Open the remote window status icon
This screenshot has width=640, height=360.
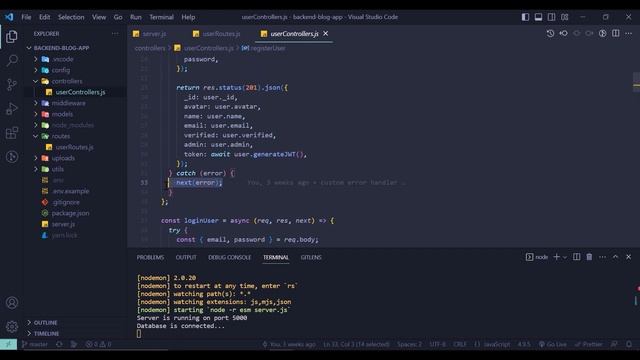[x=9, y=344]
